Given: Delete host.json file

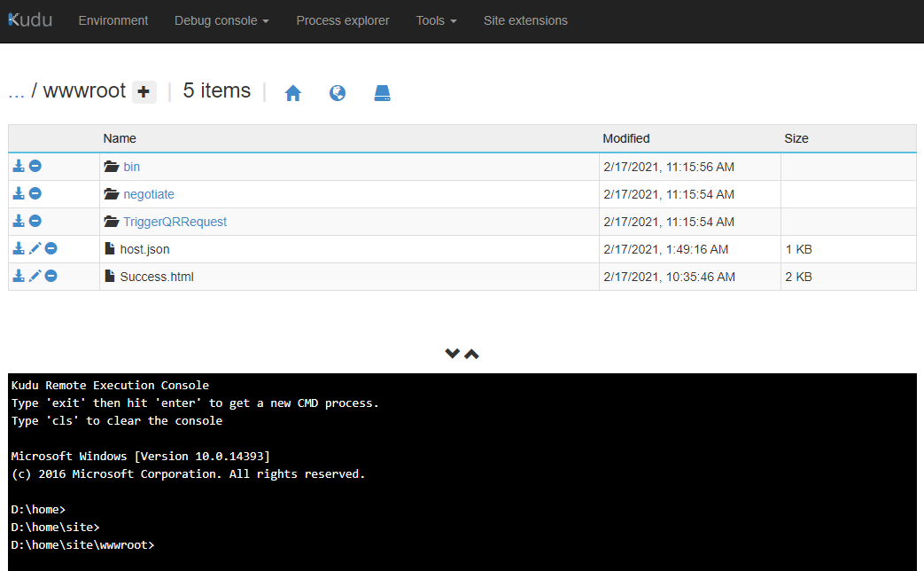Looking at the screenshot, I should coord(51,248).
